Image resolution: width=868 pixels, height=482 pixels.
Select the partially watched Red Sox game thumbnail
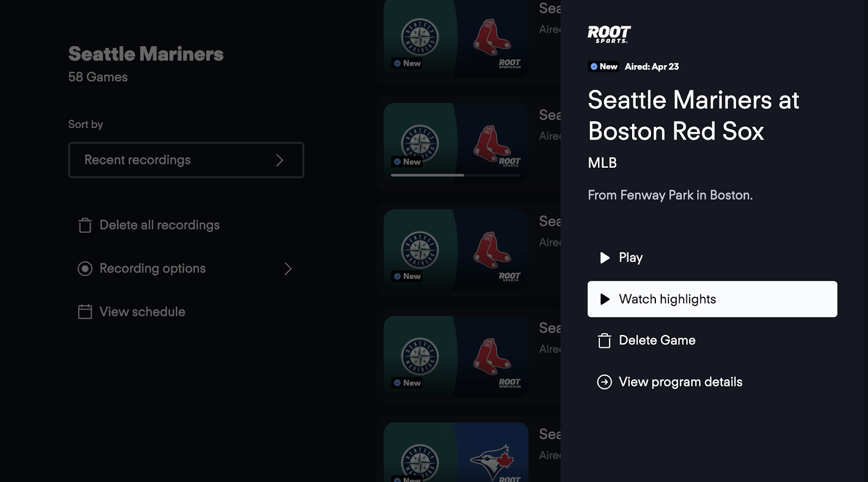tap(456, 143)
